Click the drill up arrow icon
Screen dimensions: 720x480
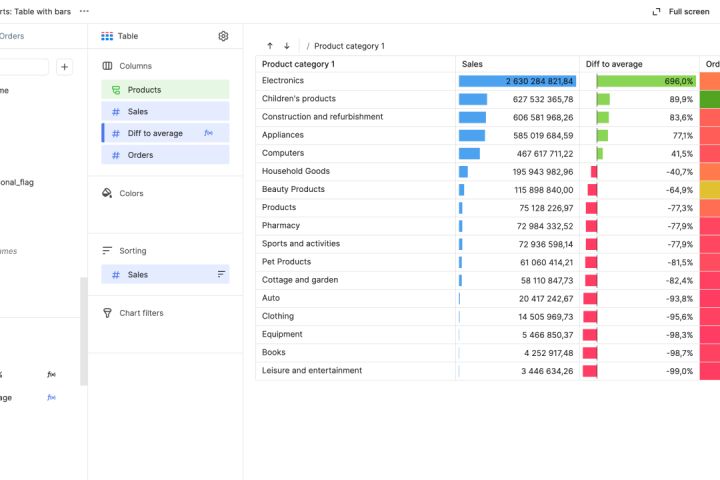270,46
